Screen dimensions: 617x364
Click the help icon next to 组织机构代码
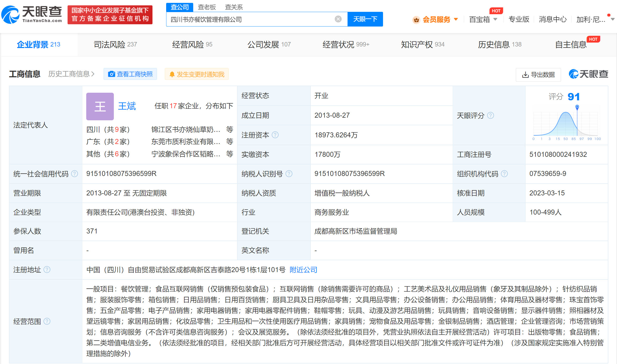click(x=504, y=174)
